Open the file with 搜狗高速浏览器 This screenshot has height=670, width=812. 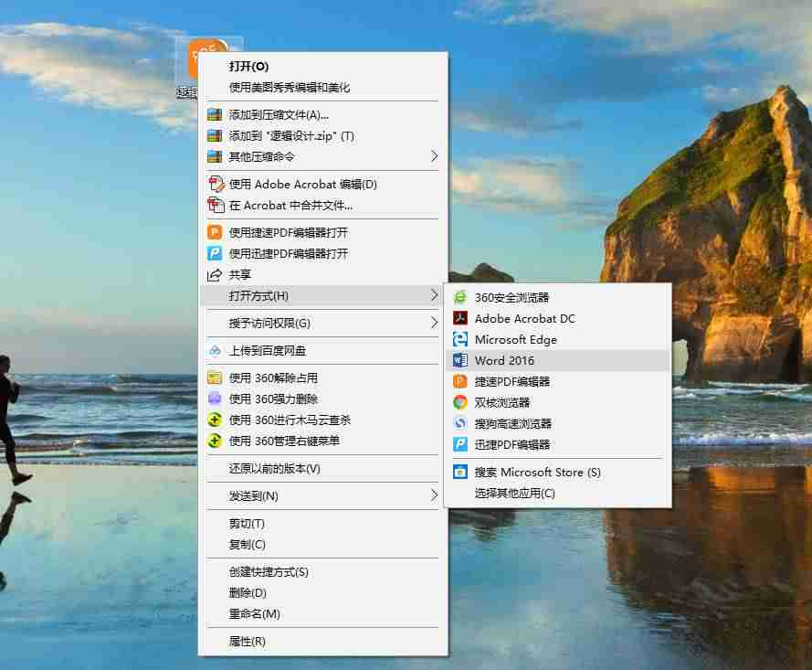(558, 423)
